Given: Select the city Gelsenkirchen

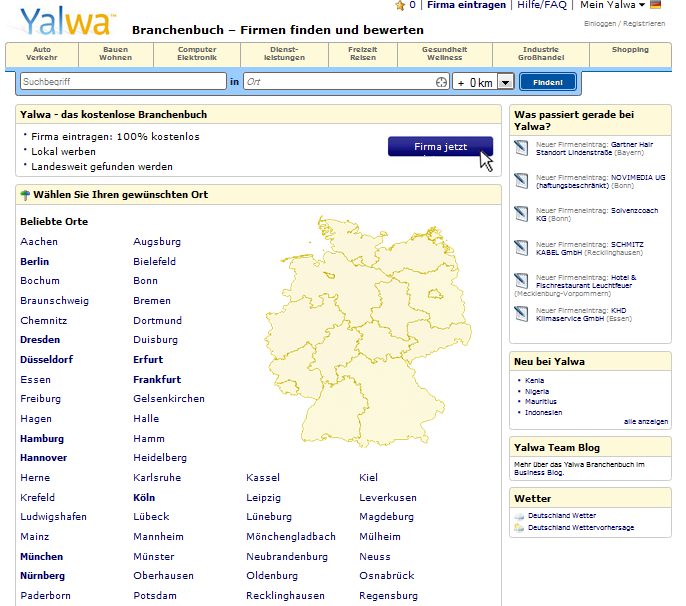Looking at the screenshot, I should coord(169,399).
